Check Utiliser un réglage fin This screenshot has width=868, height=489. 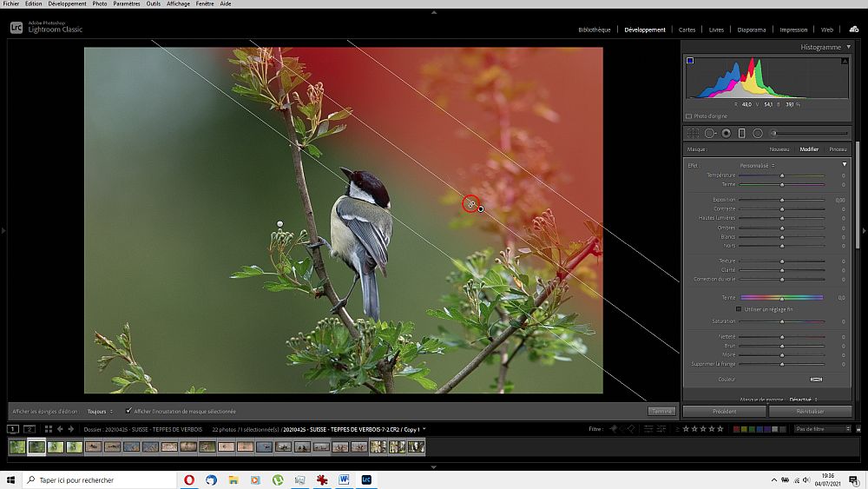(x=739, y=308)
